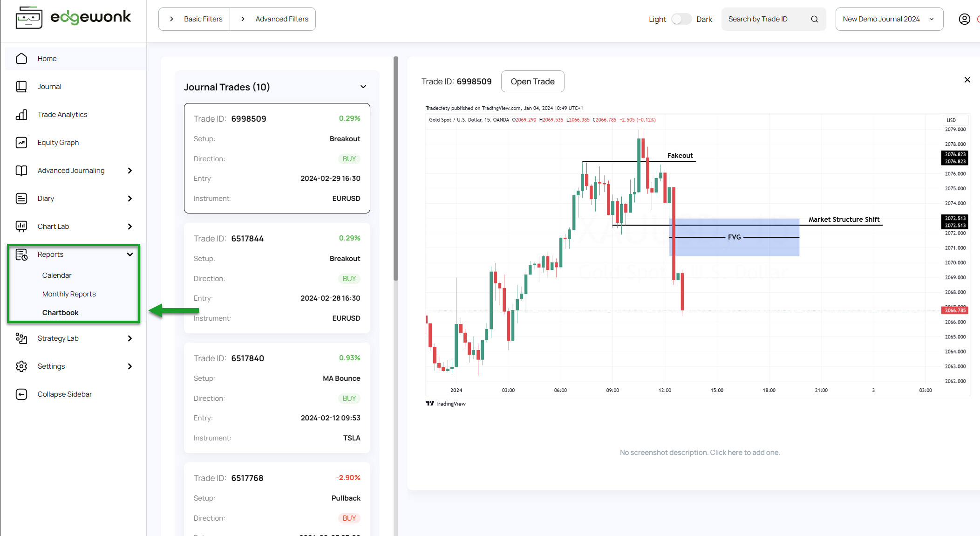
Task: Click the trade list vertical scrollbar
Action: [x=396, y=168]
